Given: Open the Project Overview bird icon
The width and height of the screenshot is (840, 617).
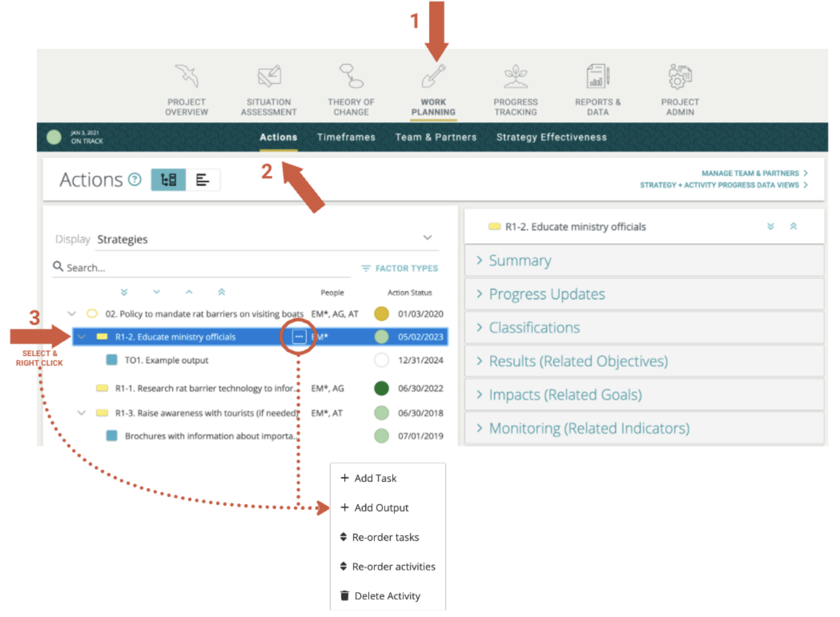Looking at the screenshot, I should click(187, 76).
